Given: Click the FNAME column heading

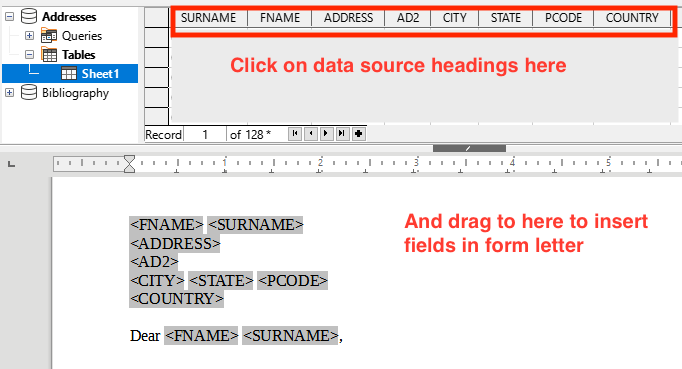Looking at the screenshot, I should tap(280, 18).
